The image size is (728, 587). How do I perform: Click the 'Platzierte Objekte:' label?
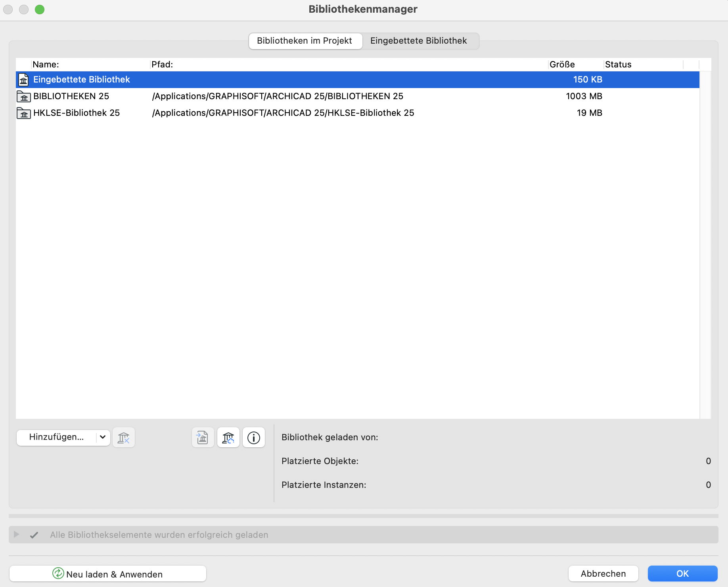click(x=320, y=461)
